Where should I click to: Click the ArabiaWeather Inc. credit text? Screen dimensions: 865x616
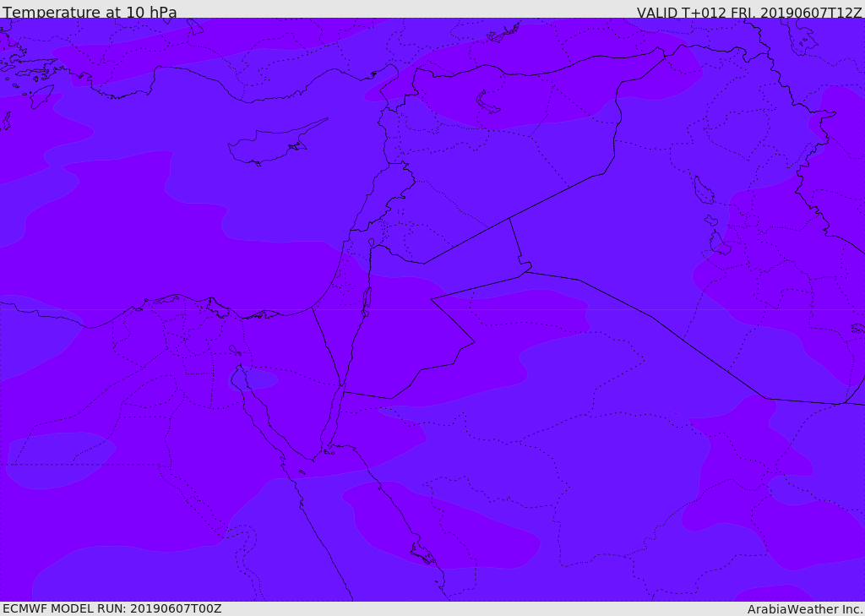point(805,609)
